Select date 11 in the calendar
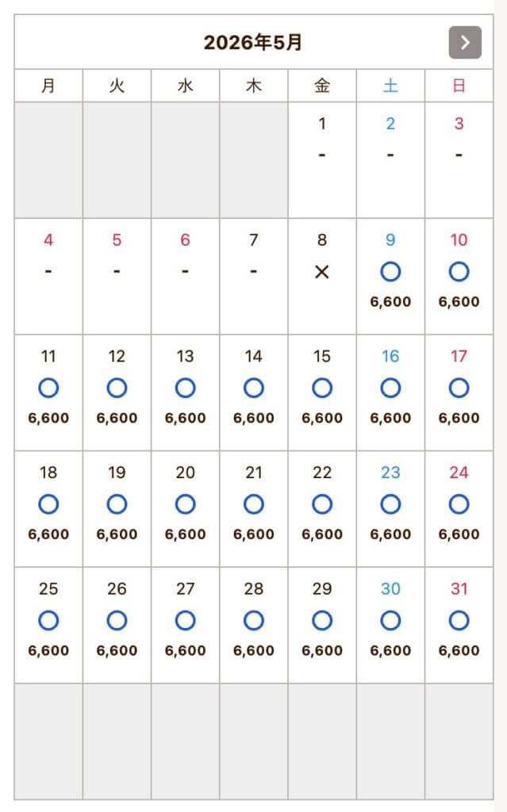Screen dimensions: 507x812 tap(48, 357)
